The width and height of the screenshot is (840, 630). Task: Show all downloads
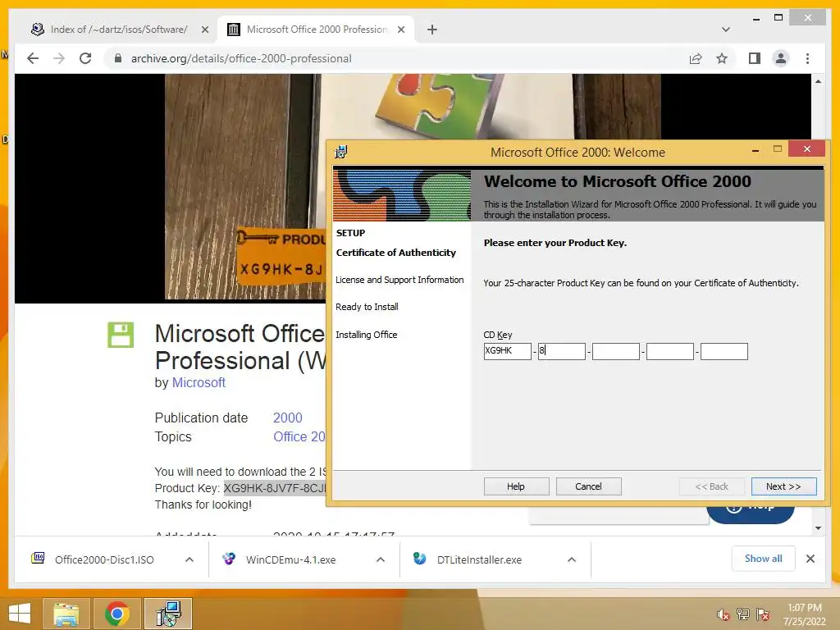pos(763,559)
